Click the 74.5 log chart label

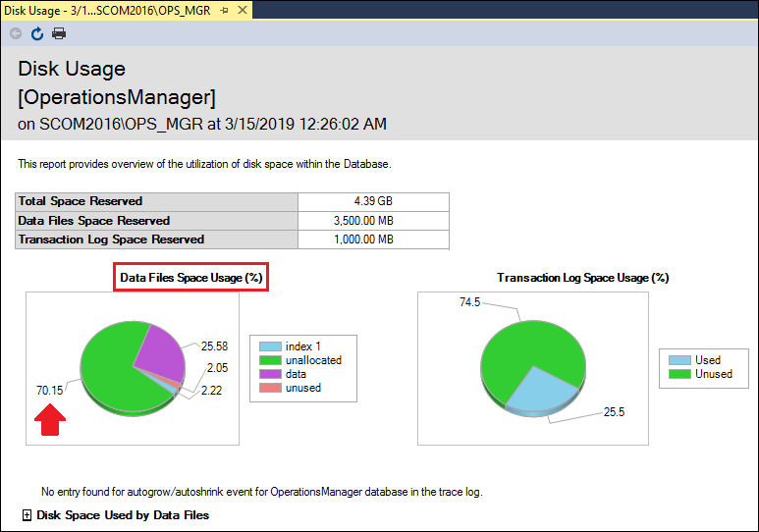click(469, 302)
